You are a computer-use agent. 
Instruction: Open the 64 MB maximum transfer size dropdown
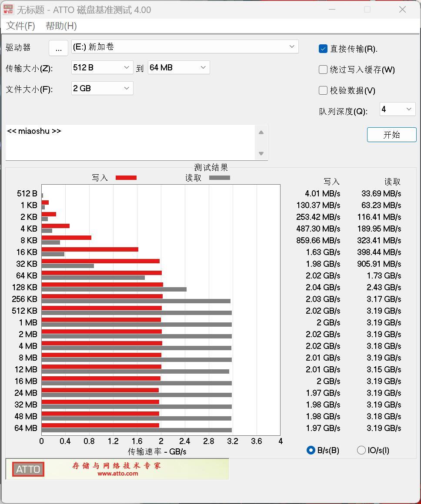pyautogui.click(x=179, y=67)
